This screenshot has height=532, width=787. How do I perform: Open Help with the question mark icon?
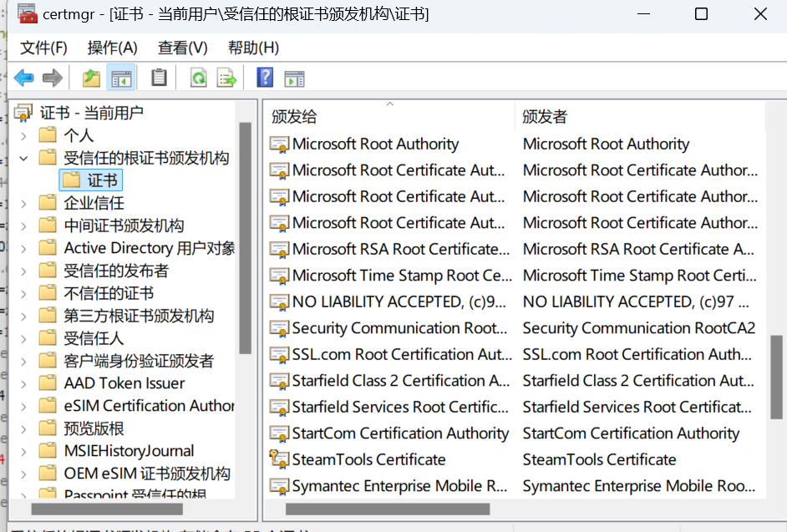point(265,78)
